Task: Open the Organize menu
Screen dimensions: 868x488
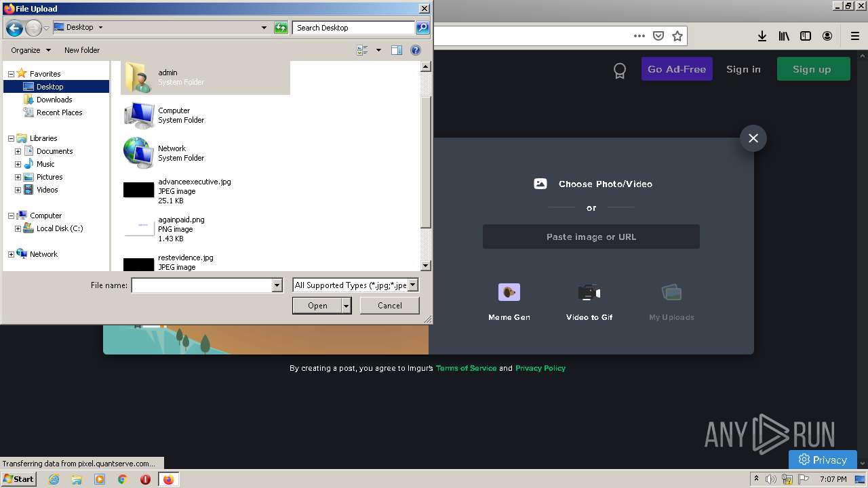Action: click(31, 50)
